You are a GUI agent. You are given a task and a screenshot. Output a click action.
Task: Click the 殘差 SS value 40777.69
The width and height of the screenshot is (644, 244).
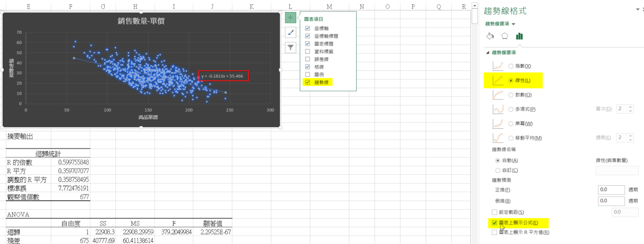pos(103,240)
